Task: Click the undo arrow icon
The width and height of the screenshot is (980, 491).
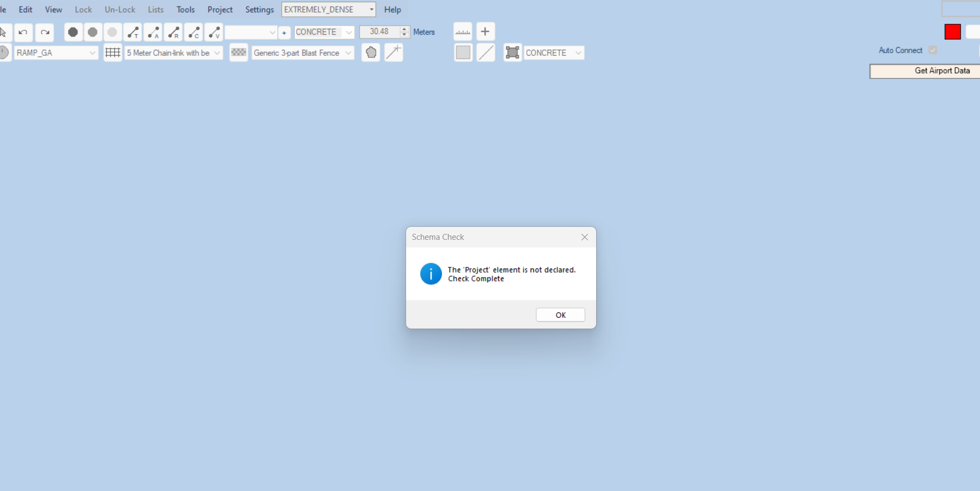Action: click(23, 32)
